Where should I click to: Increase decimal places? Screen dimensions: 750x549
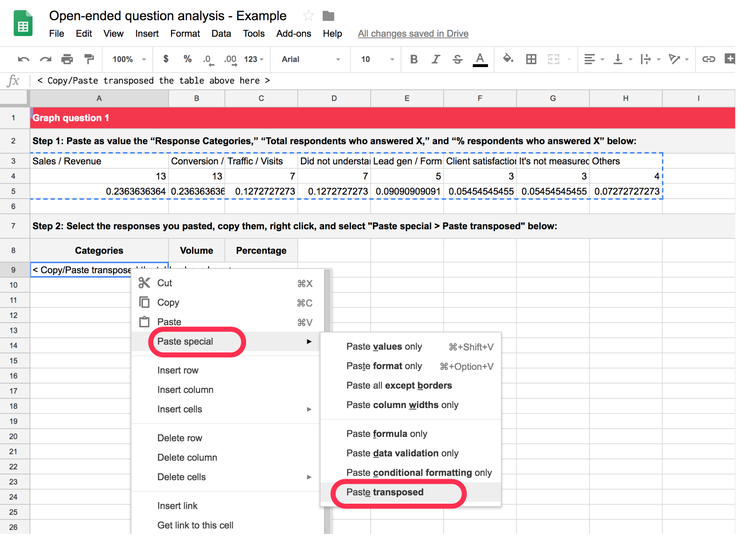[231, 60]
